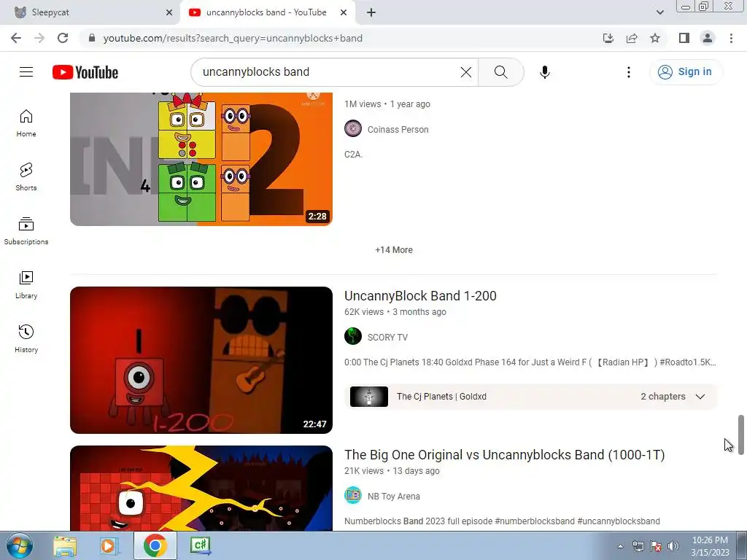Close the uncannyblocks band YouTube tab
The height and width of the screenshot is (560, 747).
(344, 13)
